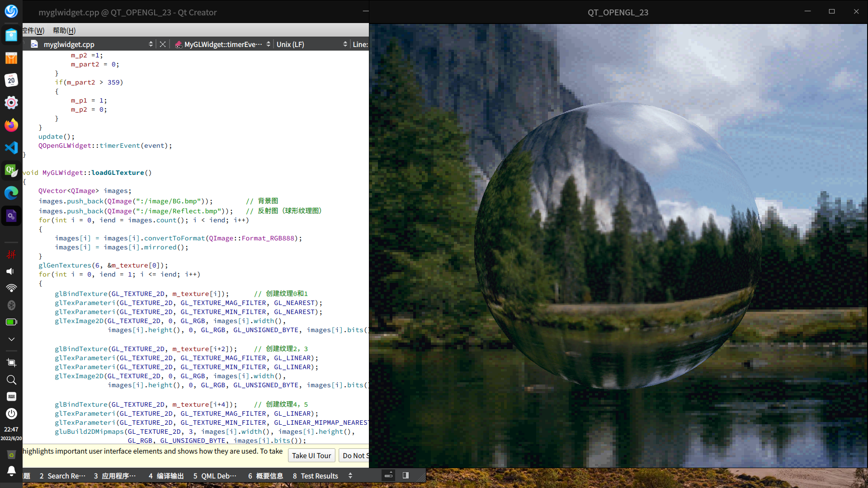Launch Firefox from the dock
Viewport: 868px width, 488px height.
[x=11, y=125]
